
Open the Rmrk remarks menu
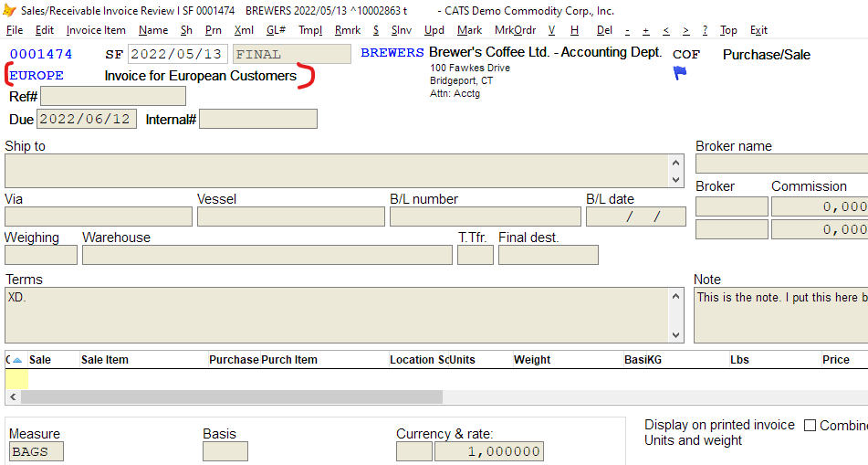348,30
